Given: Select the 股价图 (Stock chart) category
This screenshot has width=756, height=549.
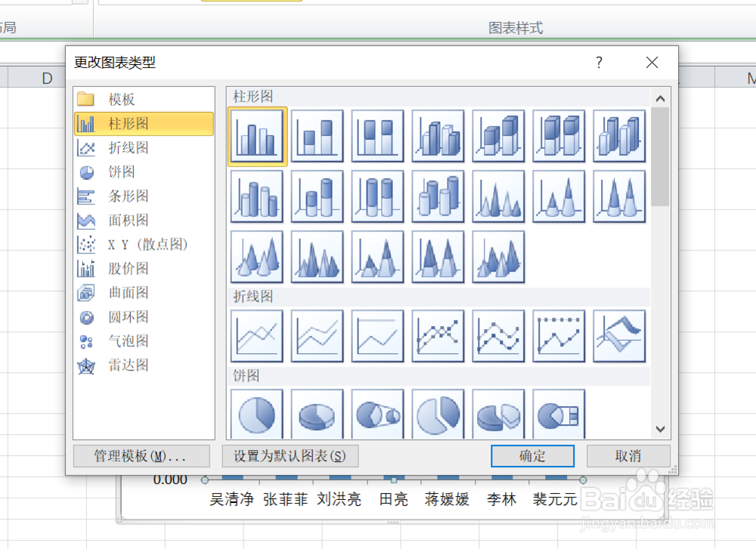Looking at the screenshot, I should click(121, 268).
